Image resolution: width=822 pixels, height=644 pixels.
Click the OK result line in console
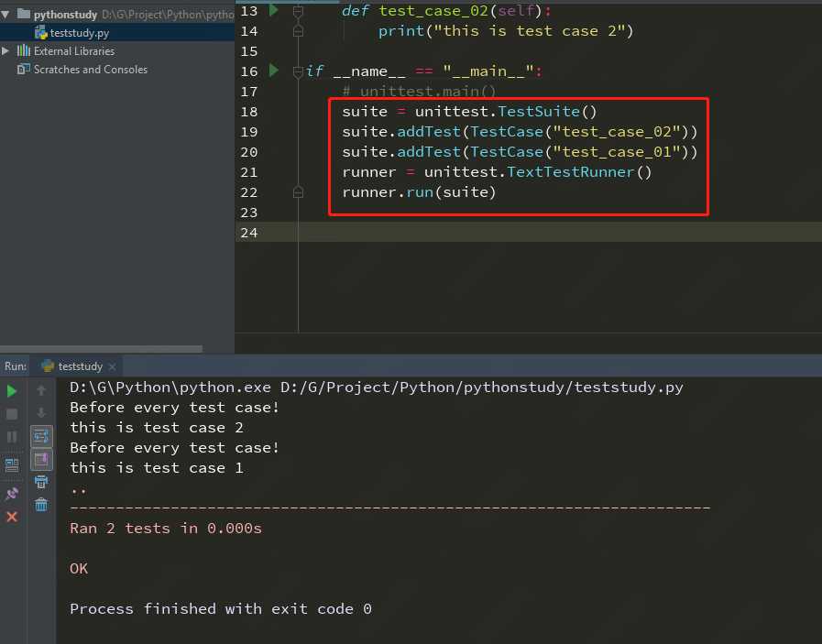coord(79,569)
